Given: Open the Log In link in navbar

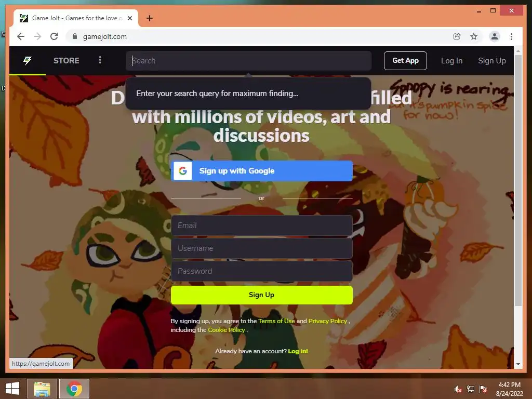Looking at the screenshot, I should [x=451, y=61].
